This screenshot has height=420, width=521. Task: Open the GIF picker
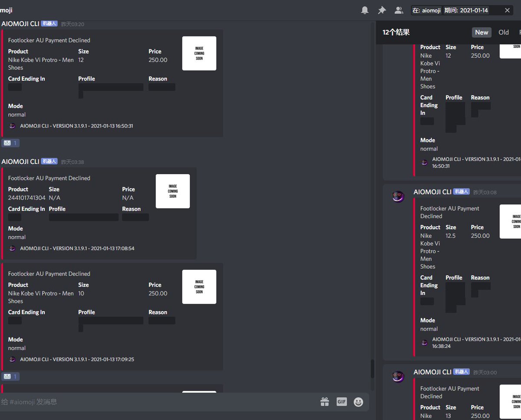[342, 402]
